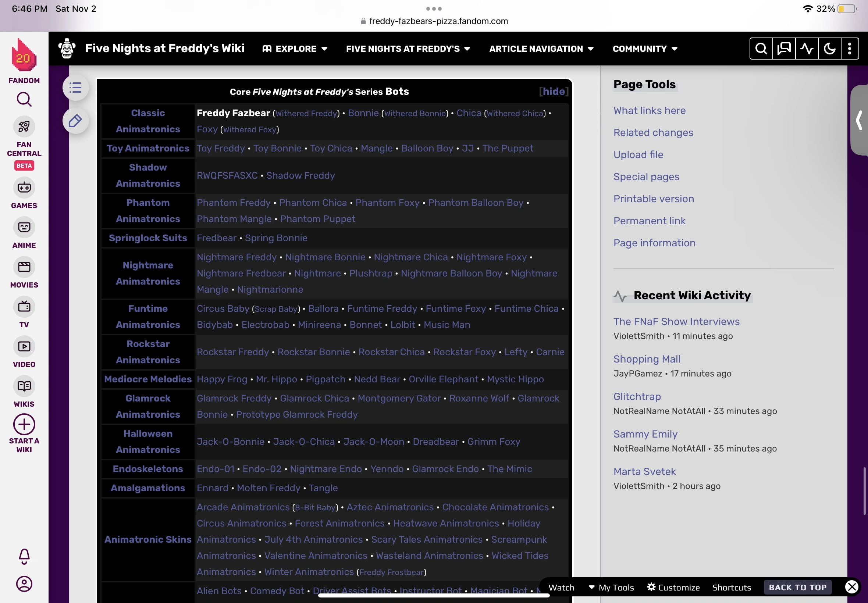Click Customize in the bottom toolbar
868x603 pixels.
coord(673,588)
